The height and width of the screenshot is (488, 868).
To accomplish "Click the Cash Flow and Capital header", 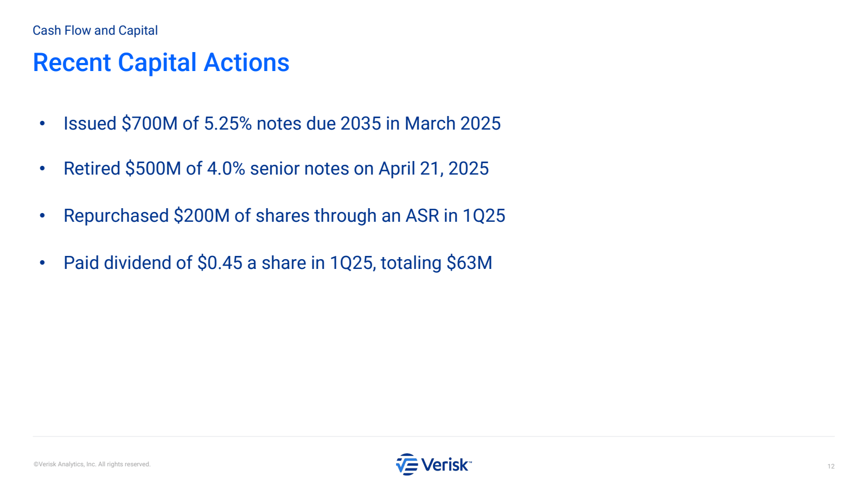I will pos(95,30).
